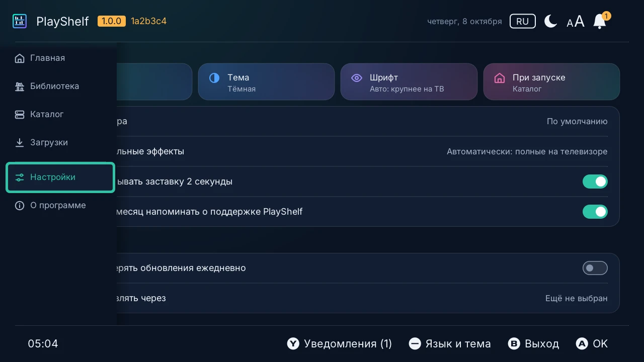Click the Тема settings card
The width and height of the screenshot is (644, 362).
[266, 81]
